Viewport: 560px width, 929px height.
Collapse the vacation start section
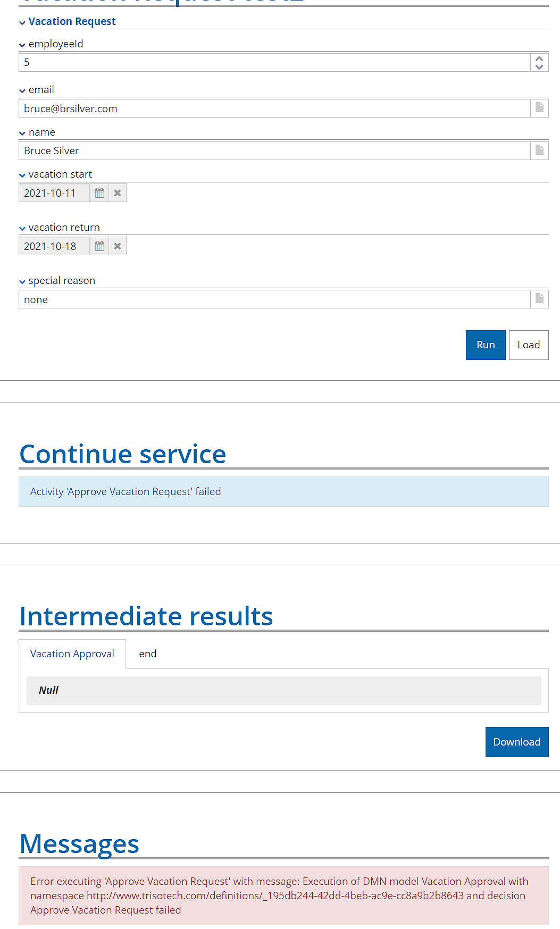(22, 175)
